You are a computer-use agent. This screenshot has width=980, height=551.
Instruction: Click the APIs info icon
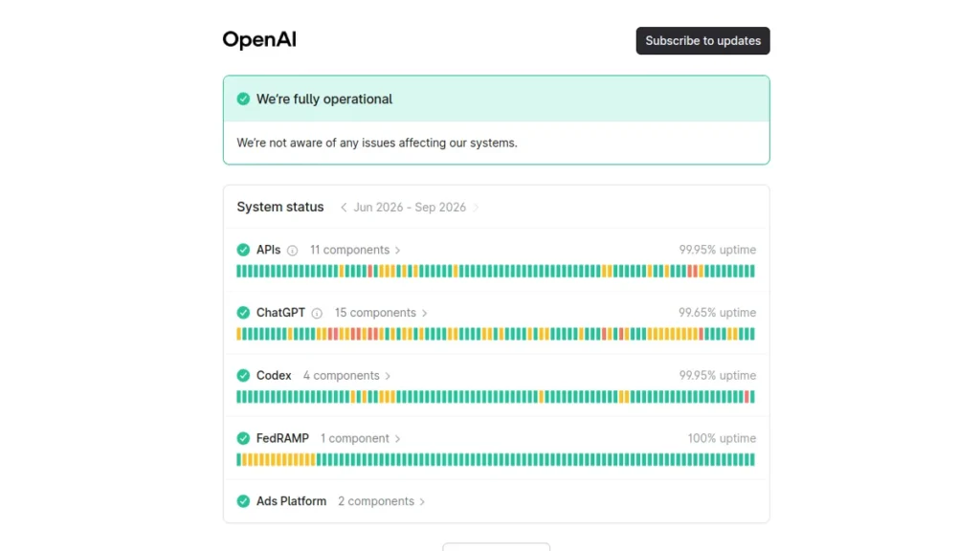point(292,251)
